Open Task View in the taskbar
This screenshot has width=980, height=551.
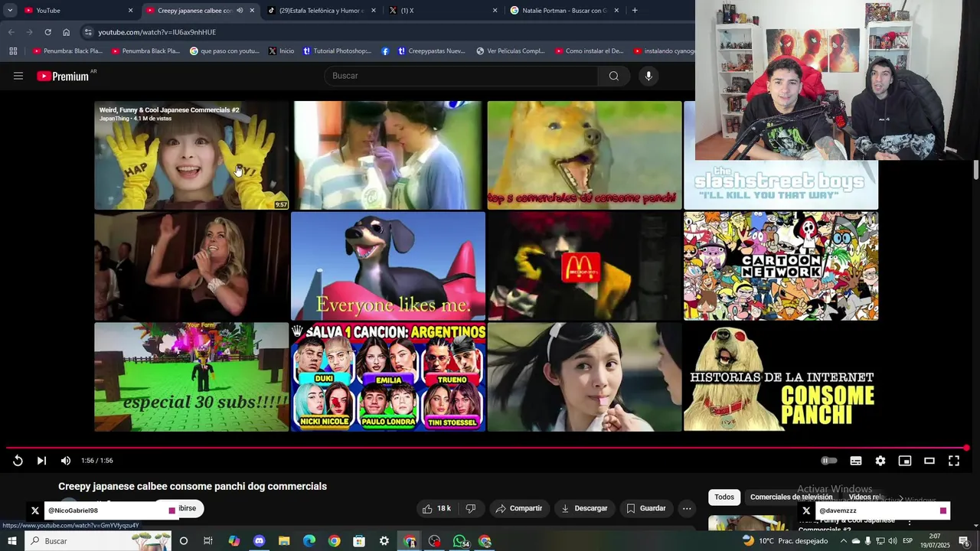[x=208, y=541]
